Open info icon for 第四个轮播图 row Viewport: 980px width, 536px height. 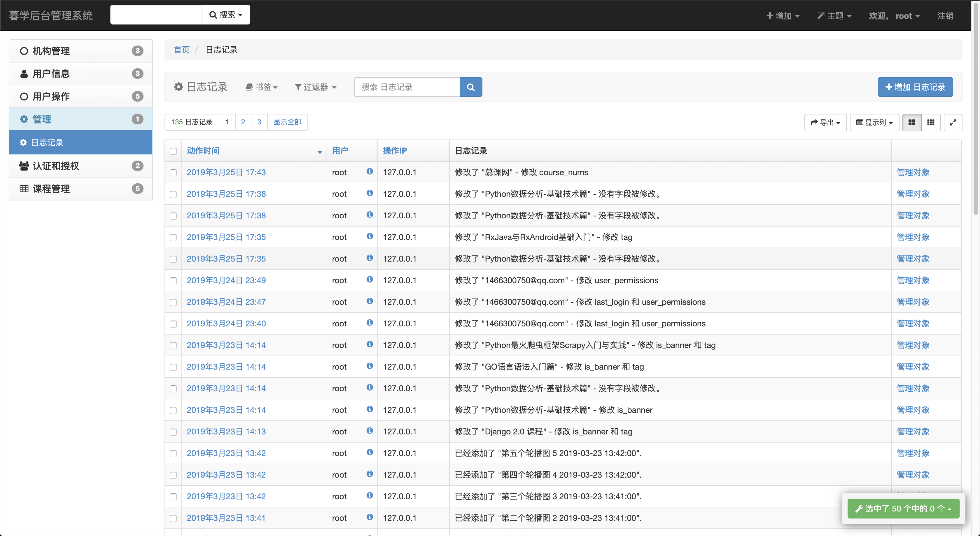(x=370, y=474)
